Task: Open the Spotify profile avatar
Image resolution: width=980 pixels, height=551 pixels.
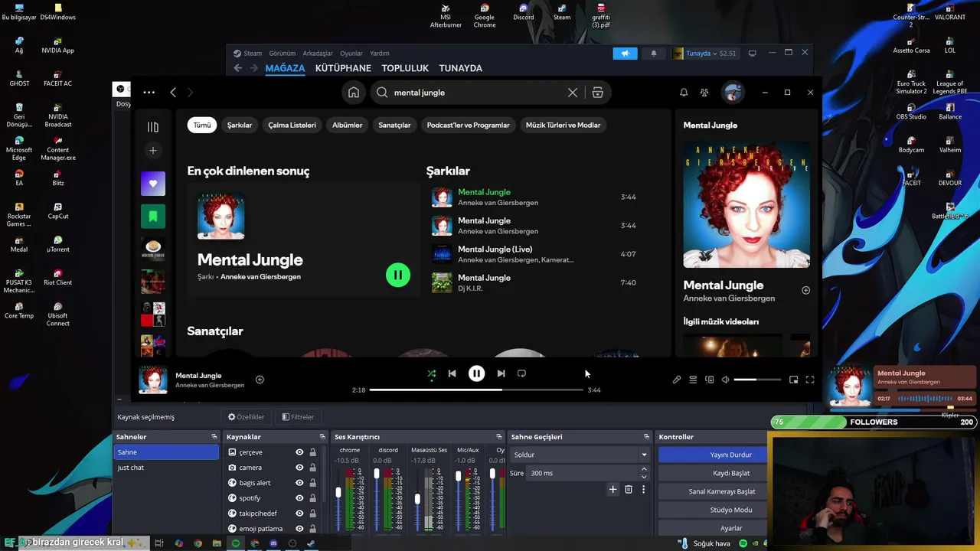Action: (733, 93)
